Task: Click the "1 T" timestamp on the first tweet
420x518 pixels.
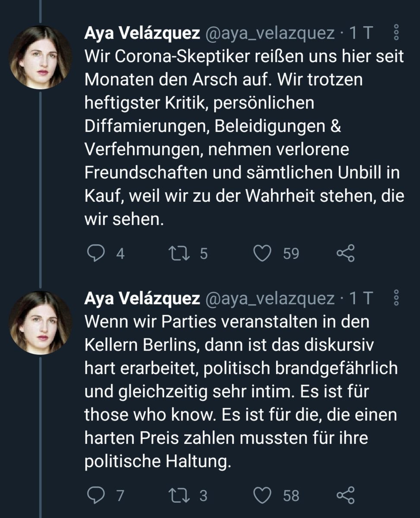Action: point(360,34)
